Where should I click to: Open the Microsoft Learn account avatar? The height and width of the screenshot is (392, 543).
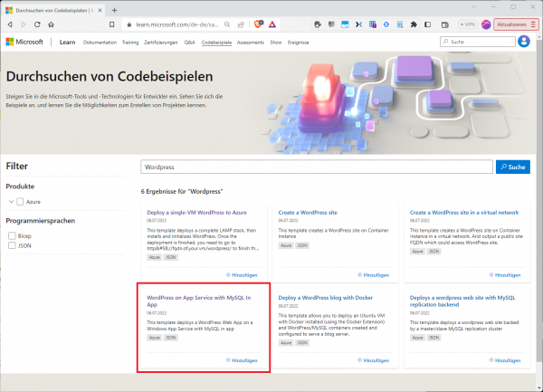click(x=524, y=42)
